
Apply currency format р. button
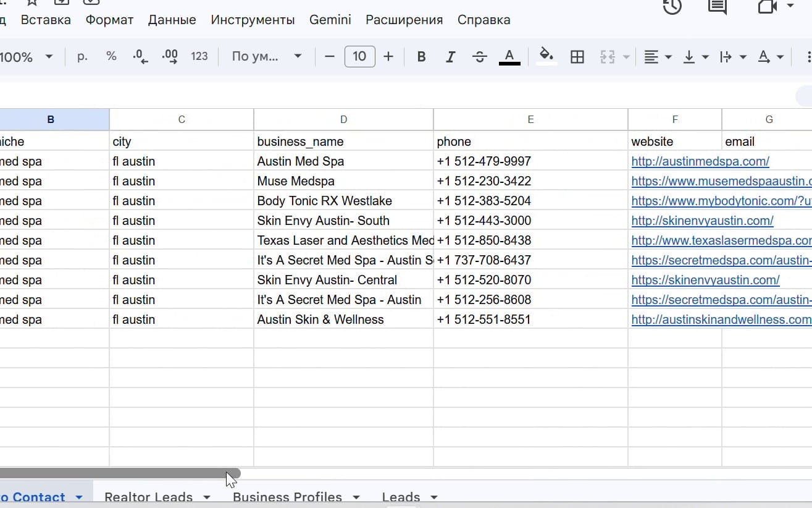click(x=83, y=56)
